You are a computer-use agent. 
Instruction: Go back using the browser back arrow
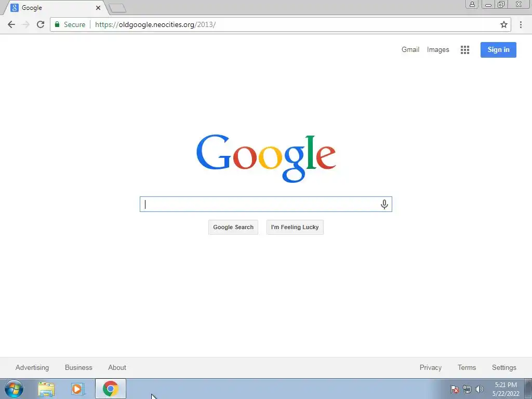tap(11, 24)
